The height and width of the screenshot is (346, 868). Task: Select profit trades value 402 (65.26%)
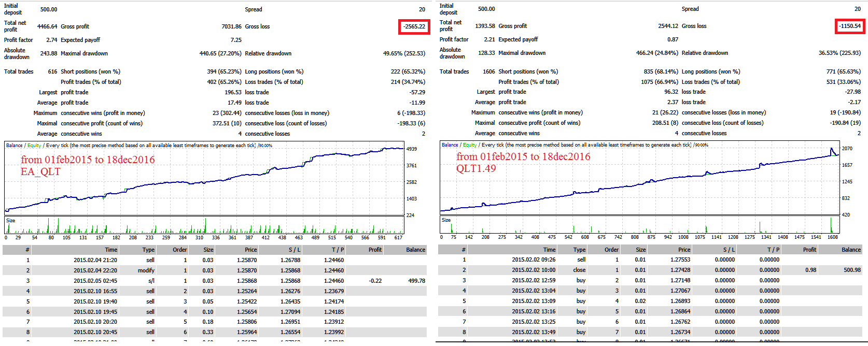224,82
